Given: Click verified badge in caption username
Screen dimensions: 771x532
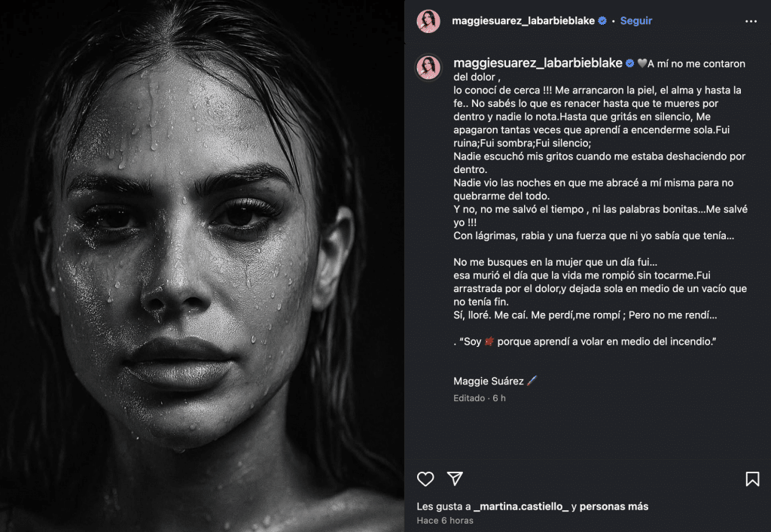Looking at the screenshot, I should pos(630,63).
